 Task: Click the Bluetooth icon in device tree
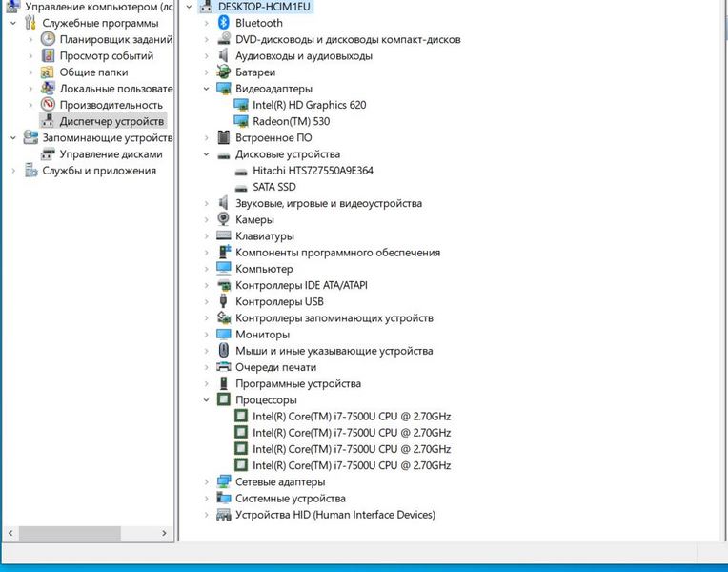pos(224,23)
